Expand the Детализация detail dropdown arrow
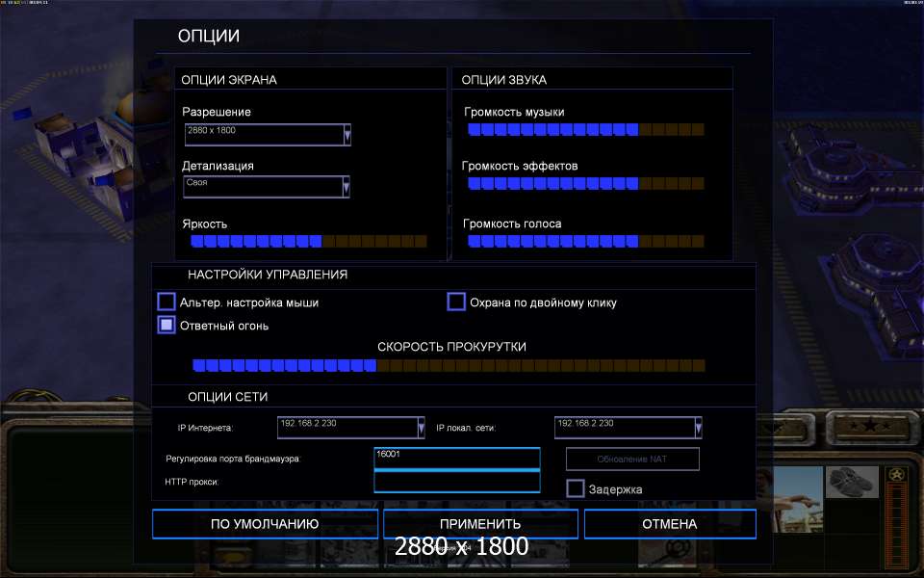Viewport: 924px width, 578px height. (x=346, y=187)
